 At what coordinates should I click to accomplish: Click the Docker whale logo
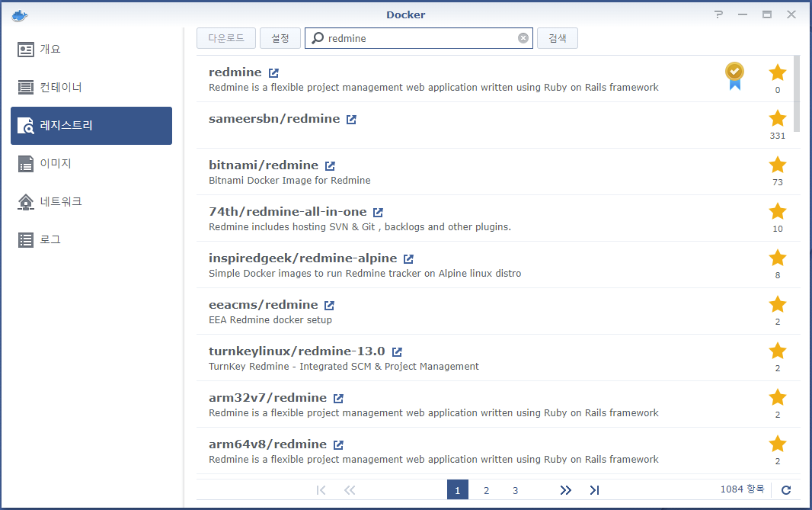(20, 15)
